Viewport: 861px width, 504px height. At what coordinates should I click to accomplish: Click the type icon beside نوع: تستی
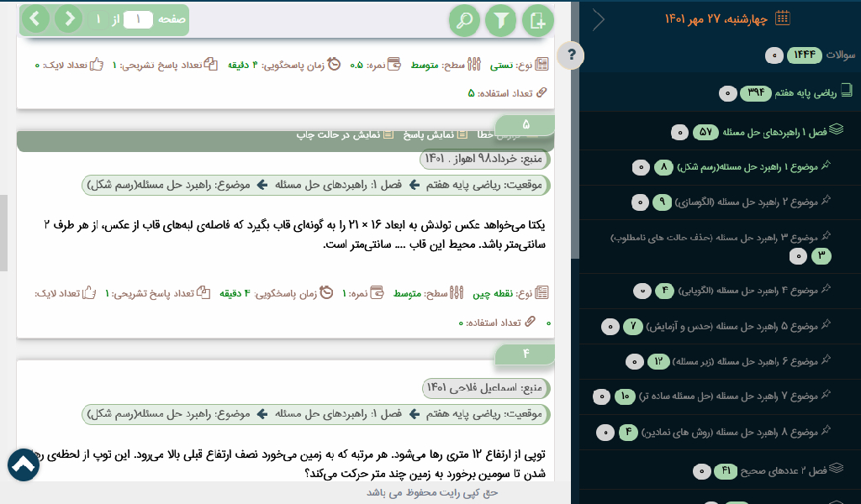(541, 64)
